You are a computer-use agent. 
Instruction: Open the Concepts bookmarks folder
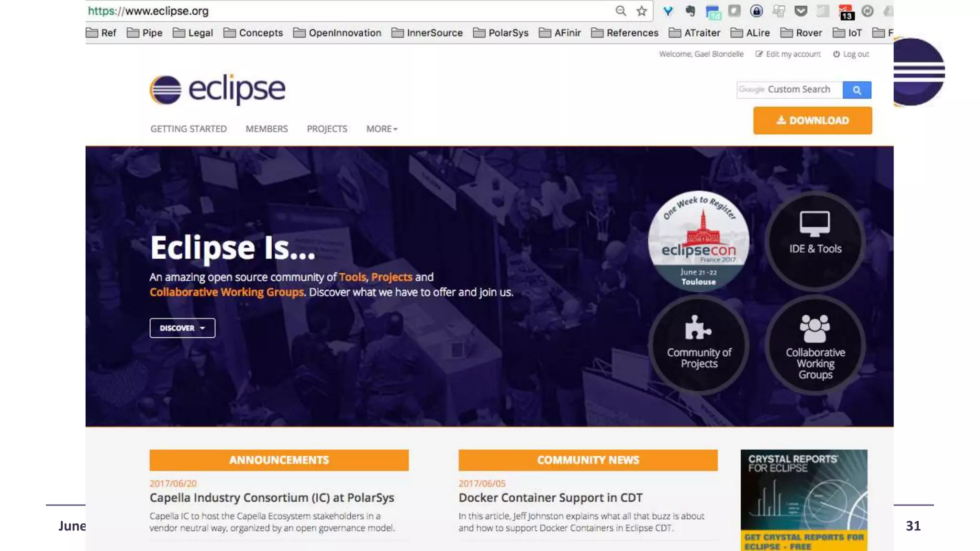click(253, 33)
